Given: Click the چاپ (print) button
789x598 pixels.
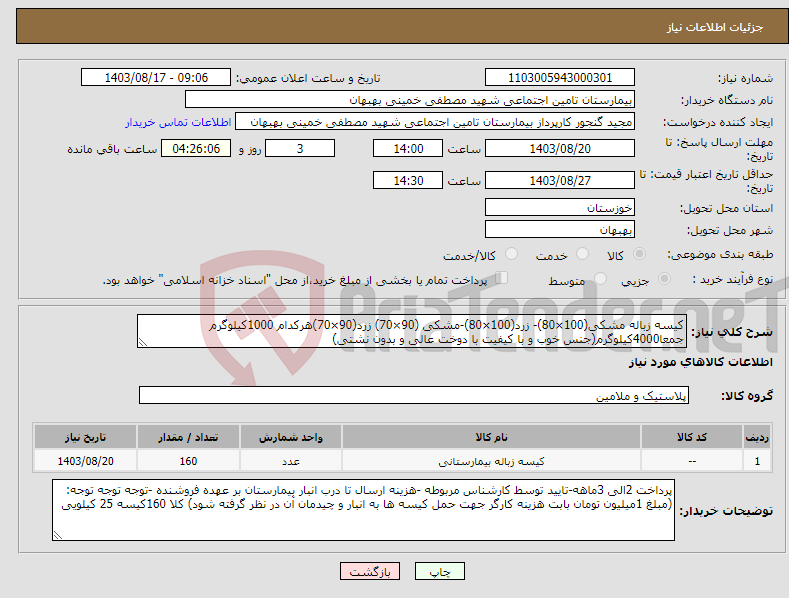Looking at the screenshot, I should click(439, 571).
